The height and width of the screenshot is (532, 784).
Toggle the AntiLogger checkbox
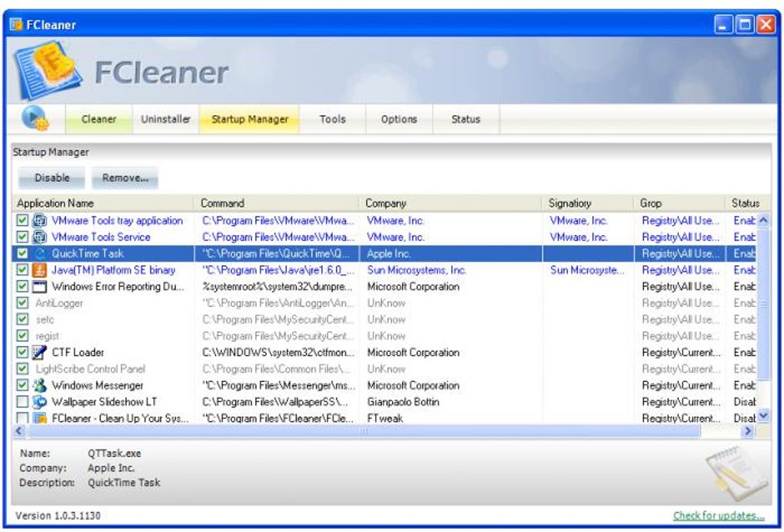point(22,303)
